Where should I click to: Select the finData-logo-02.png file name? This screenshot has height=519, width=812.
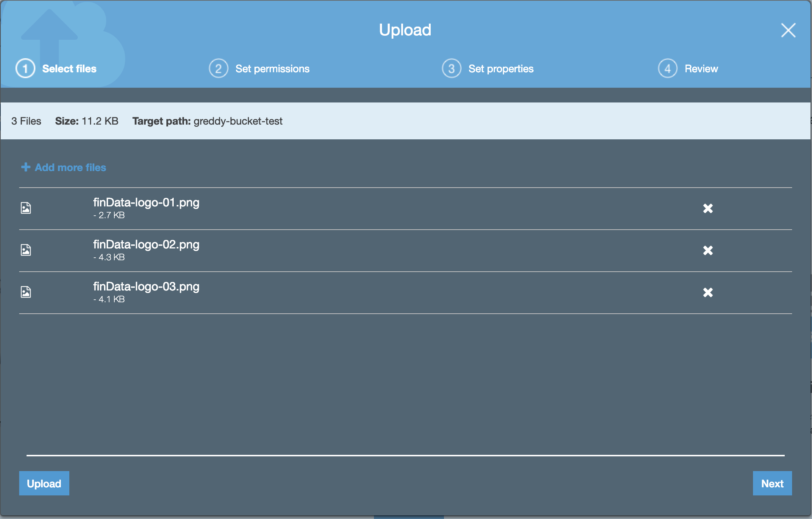tap(146, 245)
